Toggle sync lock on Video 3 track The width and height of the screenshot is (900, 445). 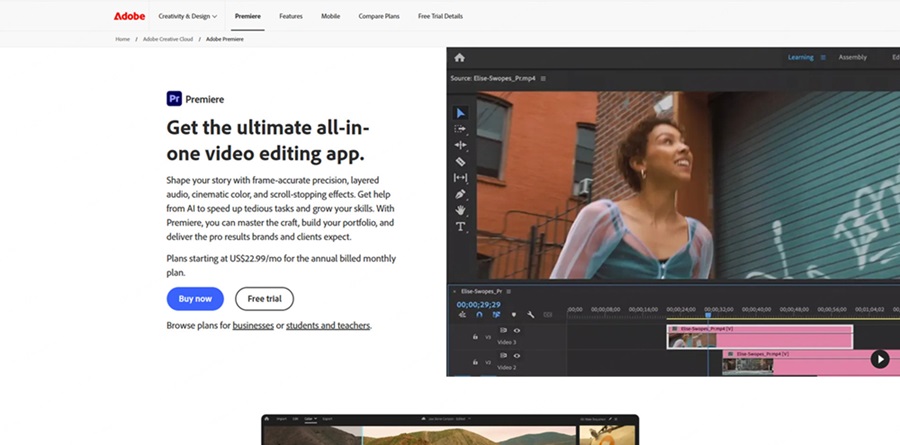[x=503, y=330]
